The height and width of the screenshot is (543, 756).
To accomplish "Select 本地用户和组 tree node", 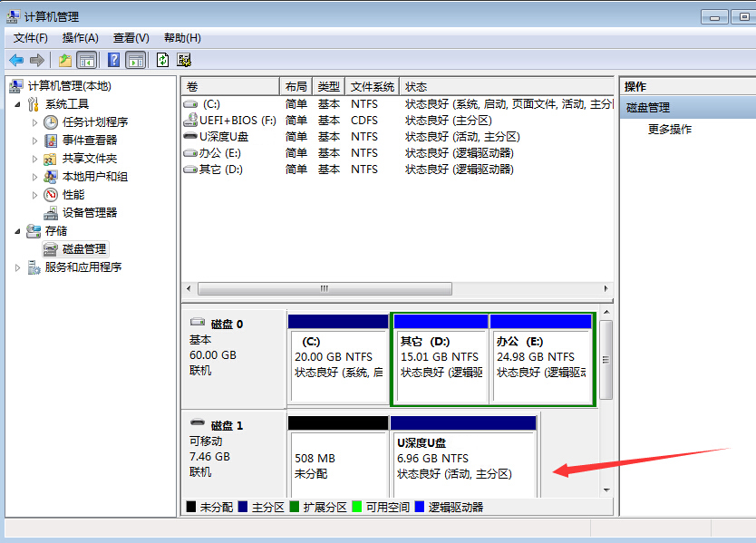I will point(94,176).
